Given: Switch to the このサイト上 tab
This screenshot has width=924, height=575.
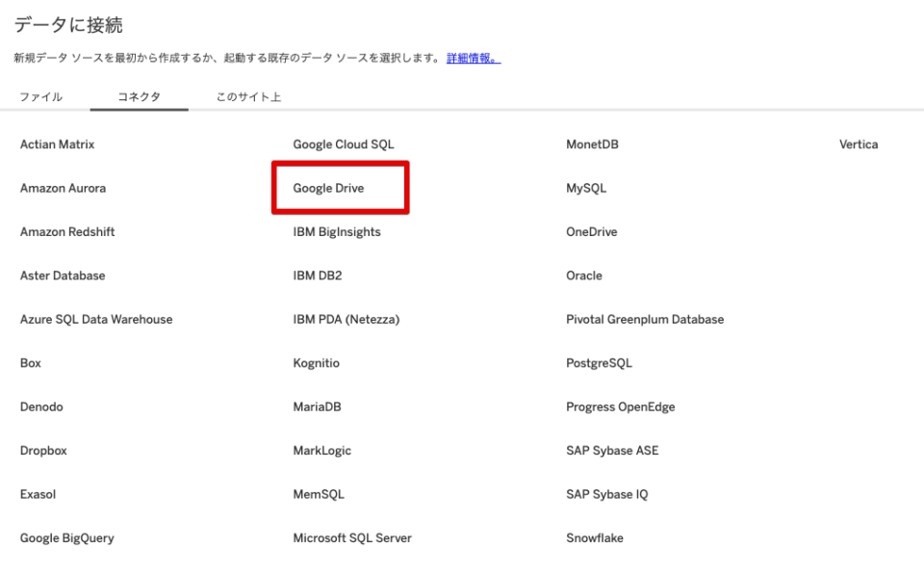Looking at the screenshot, I should (x=248, y=96).
